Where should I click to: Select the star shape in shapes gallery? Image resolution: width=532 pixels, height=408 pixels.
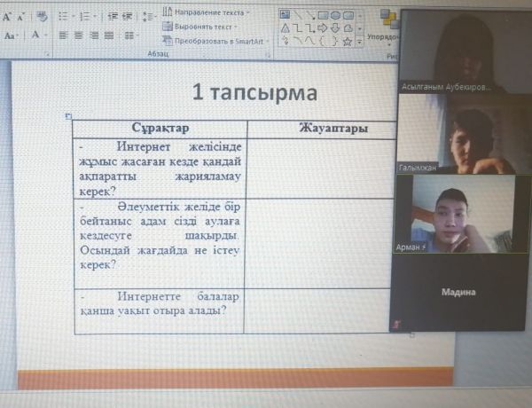(x=347, y=41)
